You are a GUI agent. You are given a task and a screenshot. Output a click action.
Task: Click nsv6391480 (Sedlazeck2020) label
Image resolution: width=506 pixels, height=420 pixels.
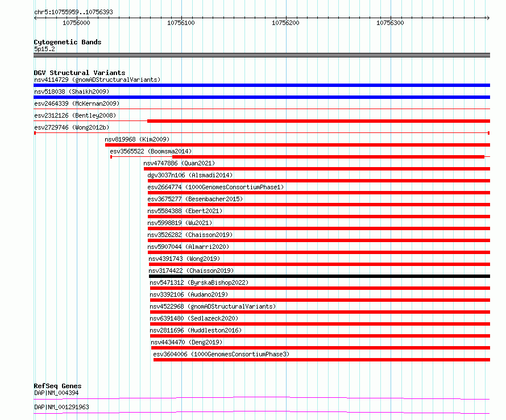click(x=194, y=318)
